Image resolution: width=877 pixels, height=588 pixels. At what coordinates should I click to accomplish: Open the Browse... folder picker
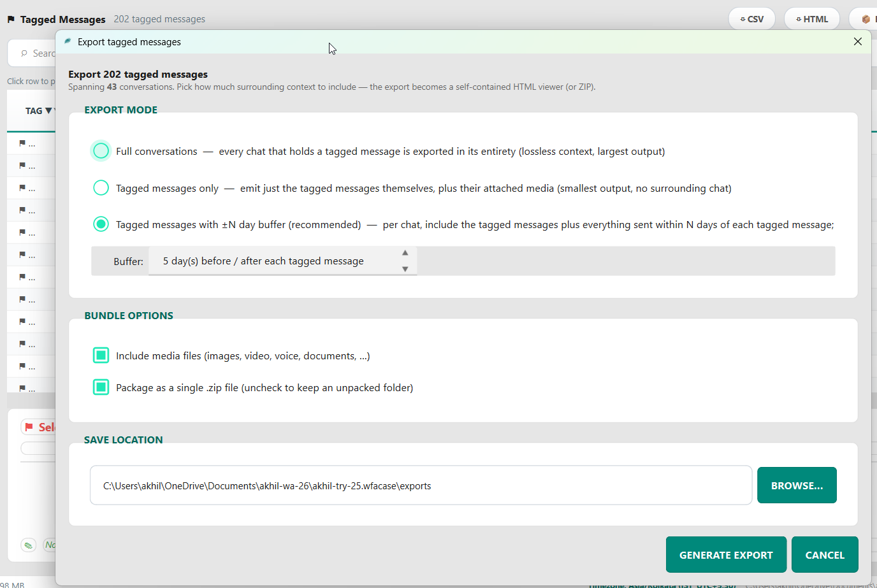click(797, 485)
